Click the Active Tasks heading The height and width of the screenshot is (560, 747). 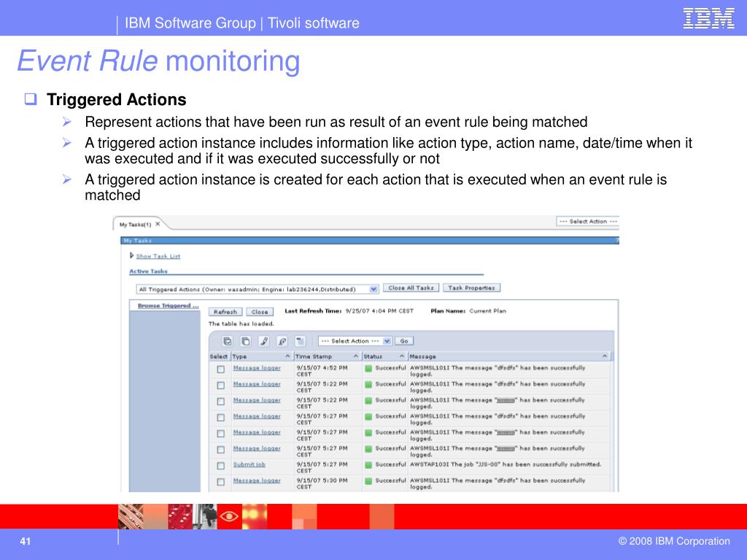click(149, 271)
